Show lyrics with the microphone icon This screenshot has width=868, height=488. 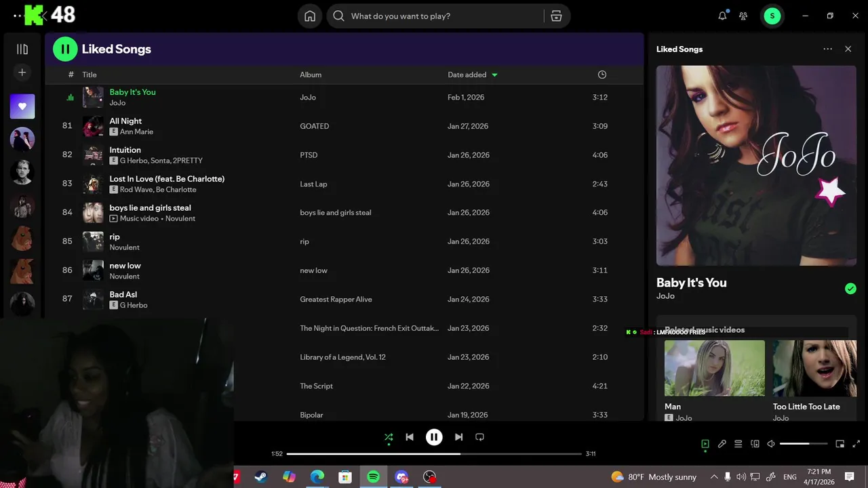722,444
